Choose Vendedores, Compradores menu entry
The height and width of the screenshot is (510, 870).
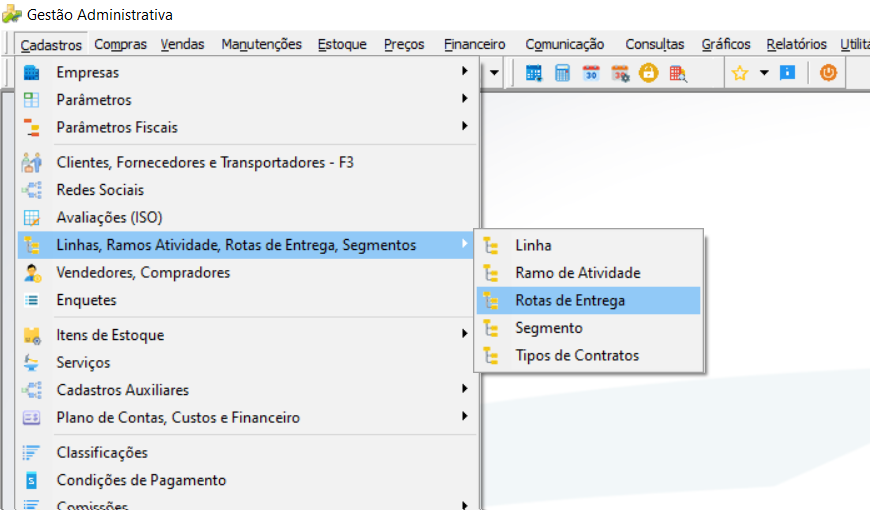click(x=247, y=272)
